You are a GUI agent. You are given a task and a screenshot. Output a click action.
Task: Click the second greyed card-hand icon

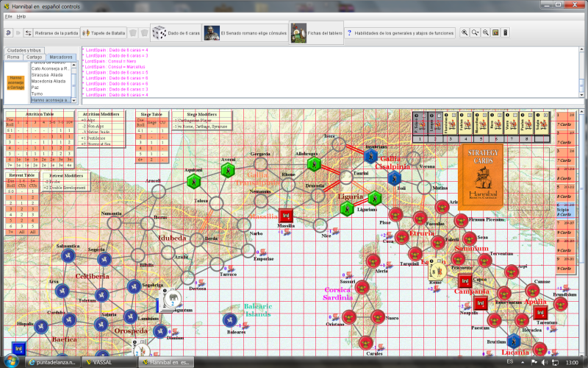(x=144, y=33)
